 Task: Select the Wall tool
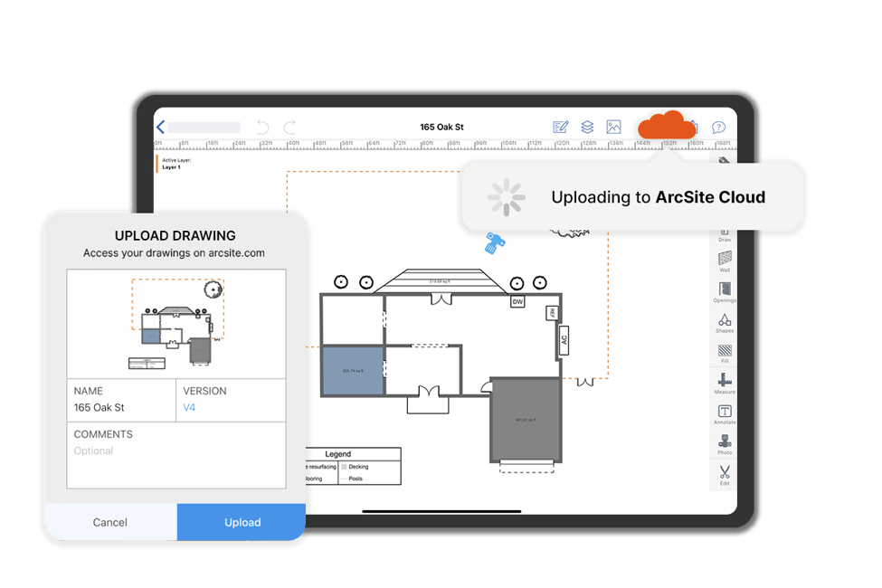click(x=725, y=261)
